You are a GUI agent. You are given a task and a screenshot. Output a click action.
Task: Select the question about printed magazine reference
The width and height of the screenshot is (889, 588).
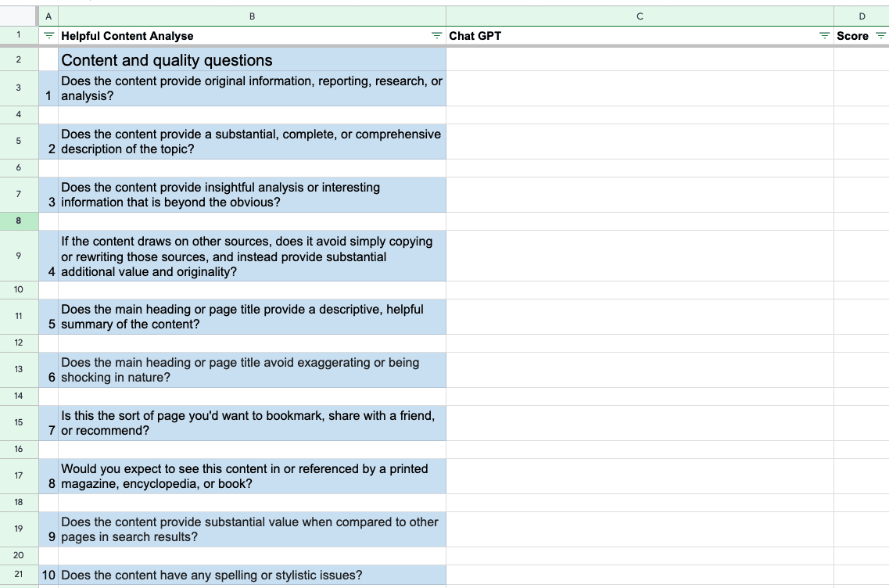click(252, 476)
